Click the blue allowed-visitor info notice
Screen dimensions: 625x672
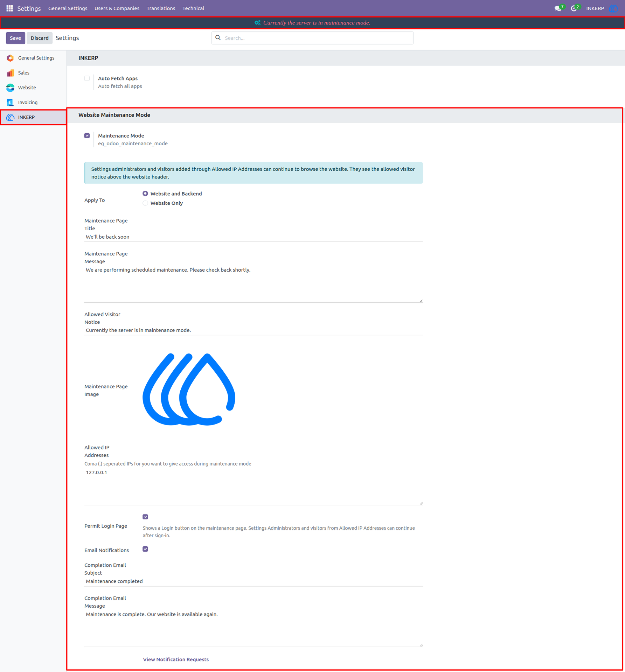point(254,173)
